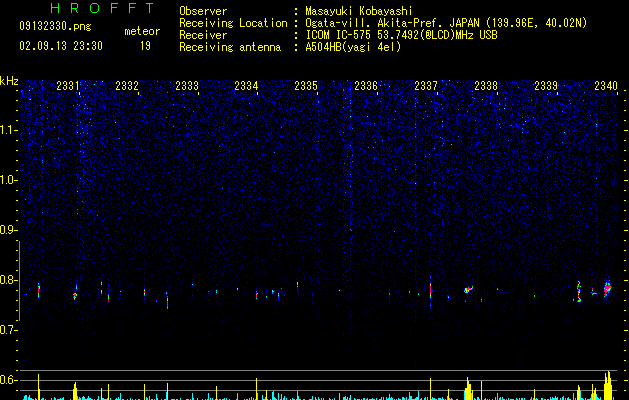Click the 0.9 frequency axis label
The image size is (629, 400).
[x=9, y=230]
